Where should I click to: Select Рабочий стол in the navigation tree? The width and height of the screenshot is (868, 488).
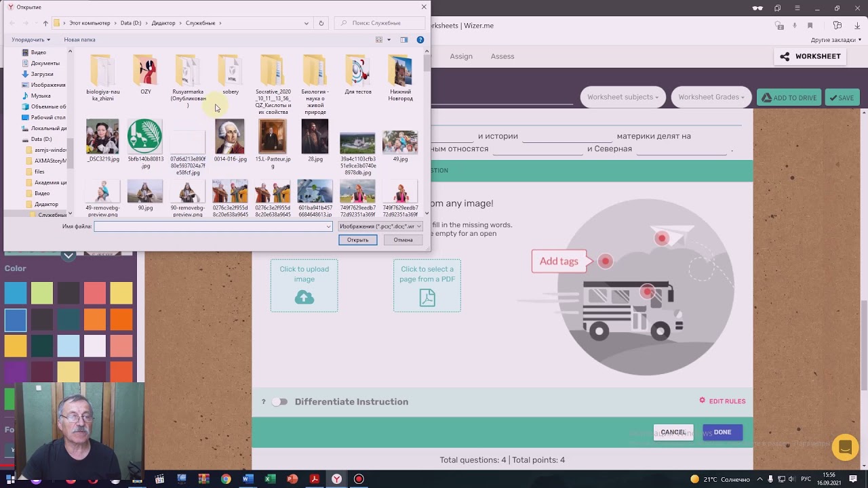click(47, 117)
